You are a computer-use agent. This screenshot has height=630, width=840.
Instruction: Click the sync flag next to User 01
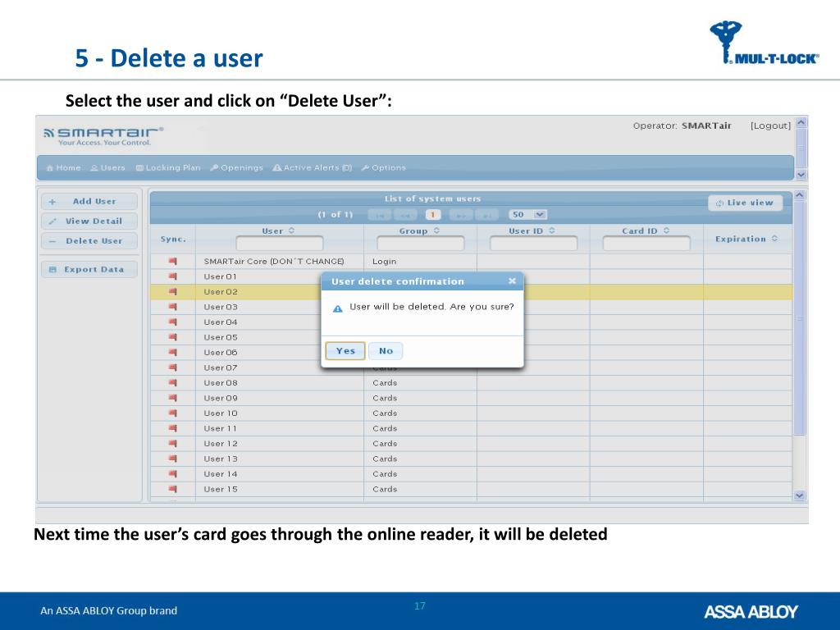tap(172, 276)
